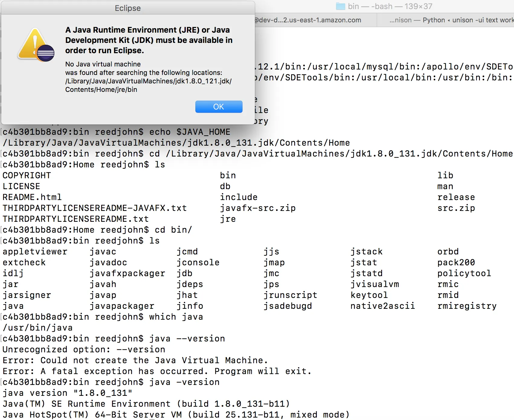Click rmiregistry in the bin listing
This screenshot has height=420, width=514.
[467, 306]
